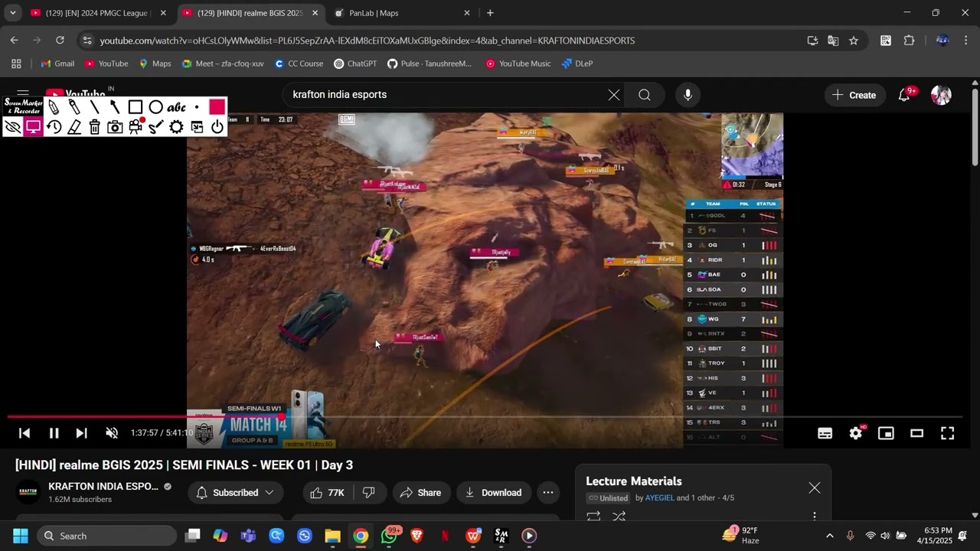
Task: Open a new browser tab
Action: [490, 13]
